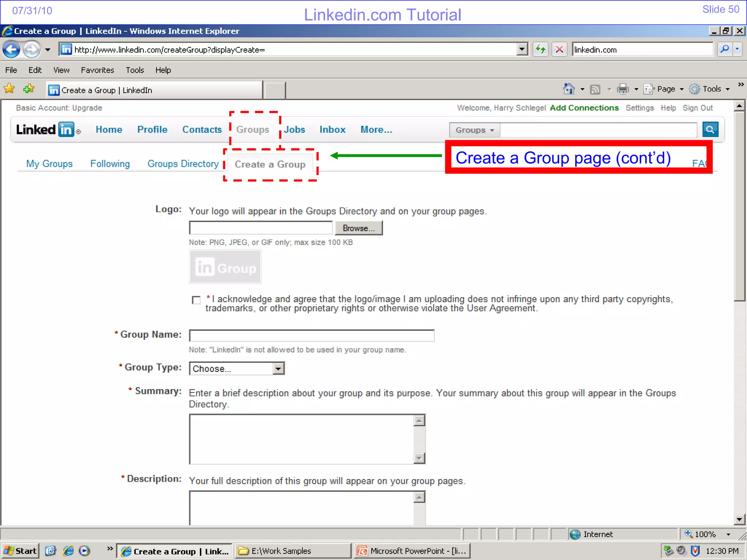Open a new blank browser tab
The width and height of the screenshot is (747, 560).
(275, 90)
